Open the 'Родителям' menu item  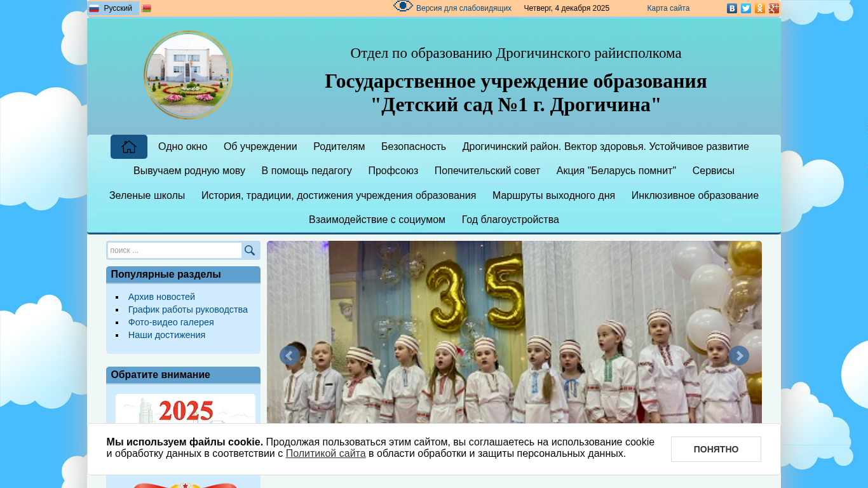[339, 147]
